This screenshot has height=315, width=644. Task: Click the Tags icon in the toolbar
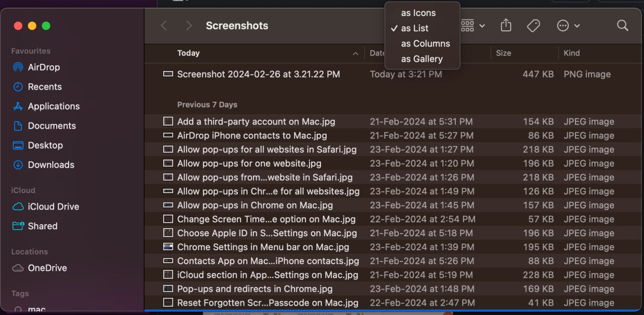pos(534,25)
